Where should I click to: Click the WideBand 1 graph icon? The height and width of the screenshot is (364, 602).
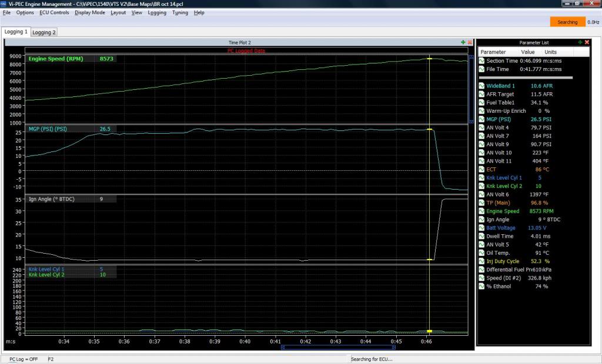481,86
